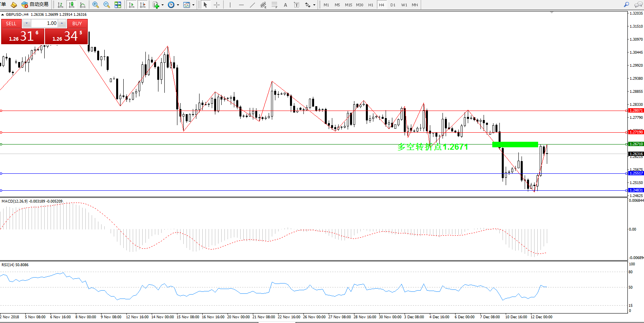This screenshot has height=323, width=644.
Task: Switch to the M15 timeframe
Action: [x=348, y=5]
